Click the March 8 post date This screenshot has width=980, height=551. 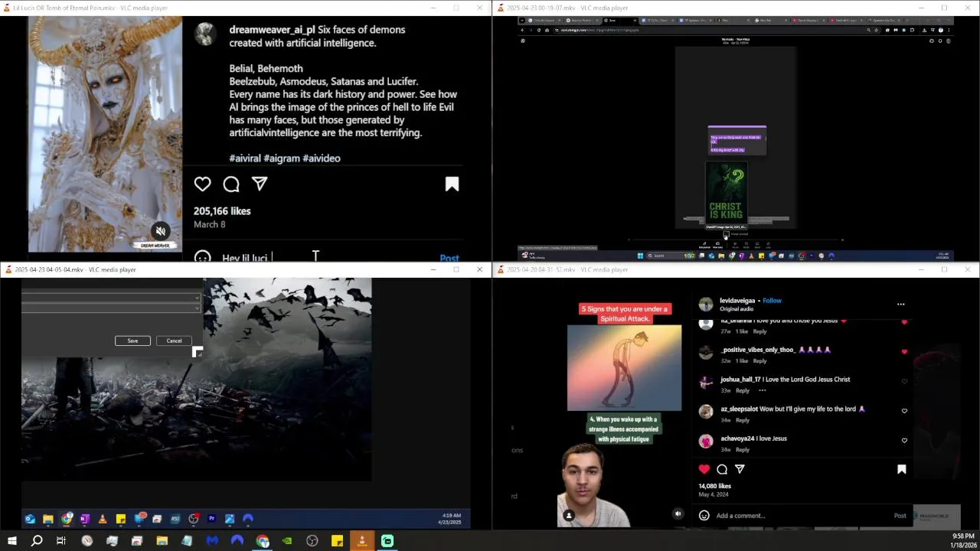tap(209, 224)
